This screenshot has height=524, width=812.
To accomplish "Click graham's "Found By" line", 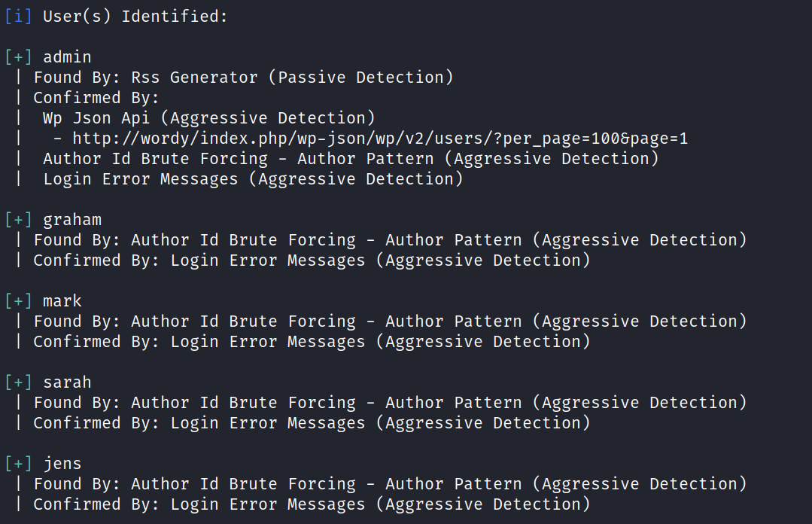I will (390, 239).
